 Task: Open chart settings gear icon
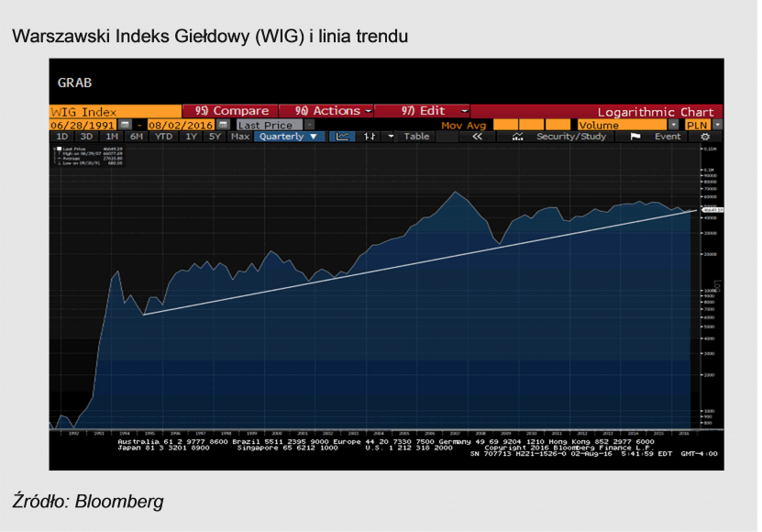[x=705, y=137]
